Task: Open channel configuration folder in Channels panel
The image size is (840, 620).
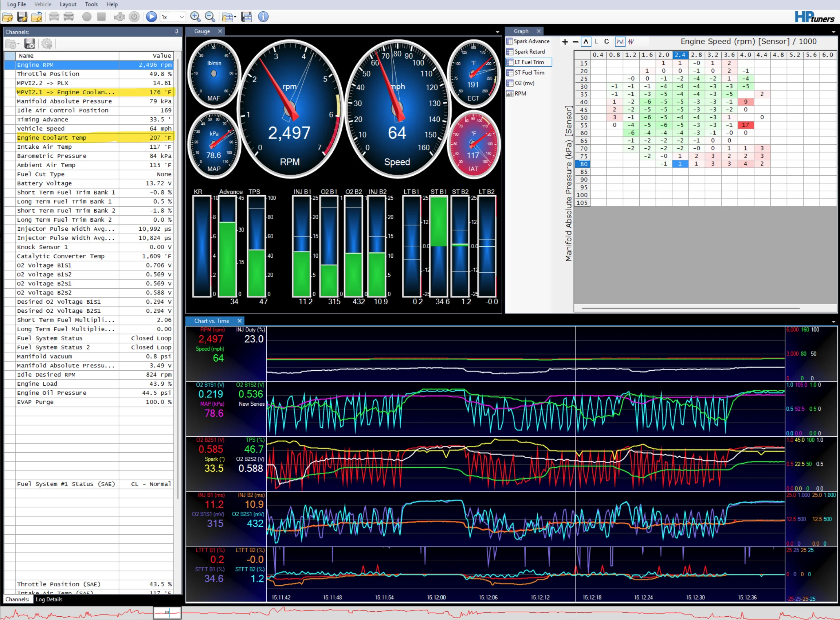Action: coord(11,44)
